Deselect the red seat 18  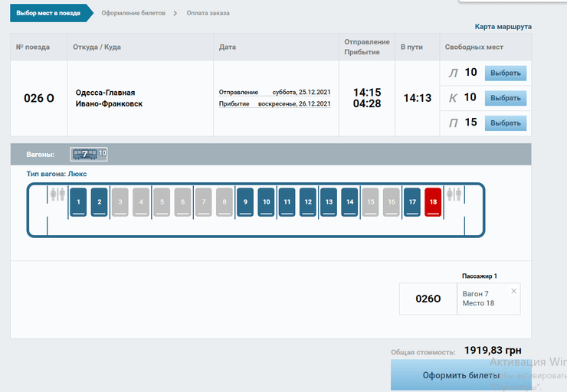(433, 202)
